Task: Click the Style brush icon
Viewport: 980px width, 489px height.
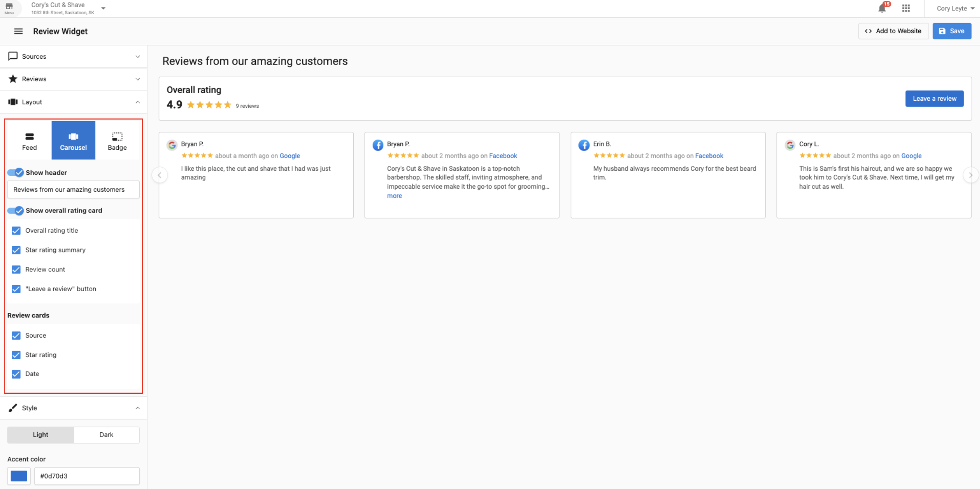Action: coord(13,408)
